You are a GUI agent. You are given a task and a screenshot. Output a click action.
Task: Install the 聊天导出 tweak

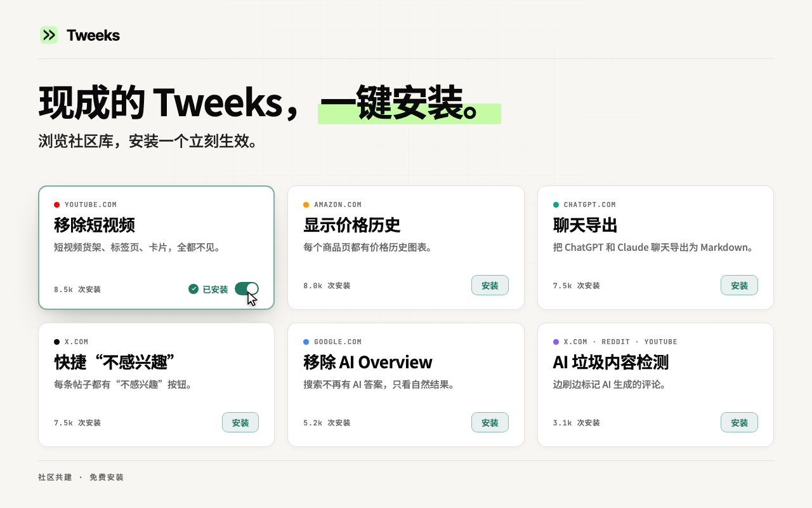click(739, 285)
